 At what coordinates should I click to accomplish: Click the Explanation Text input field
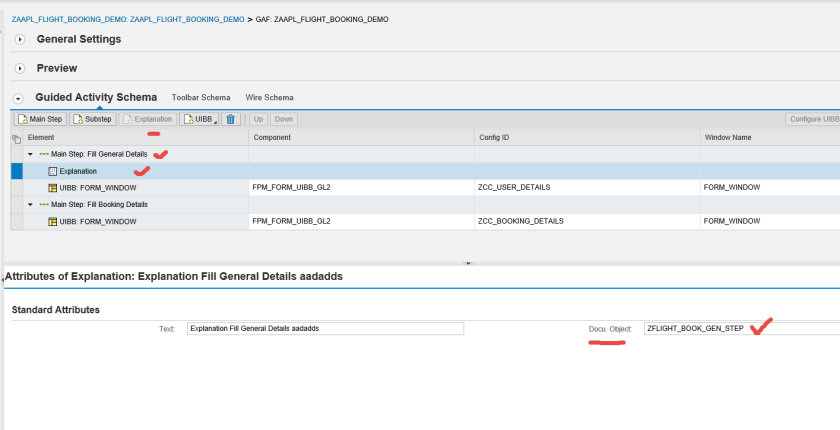(325, 328)
